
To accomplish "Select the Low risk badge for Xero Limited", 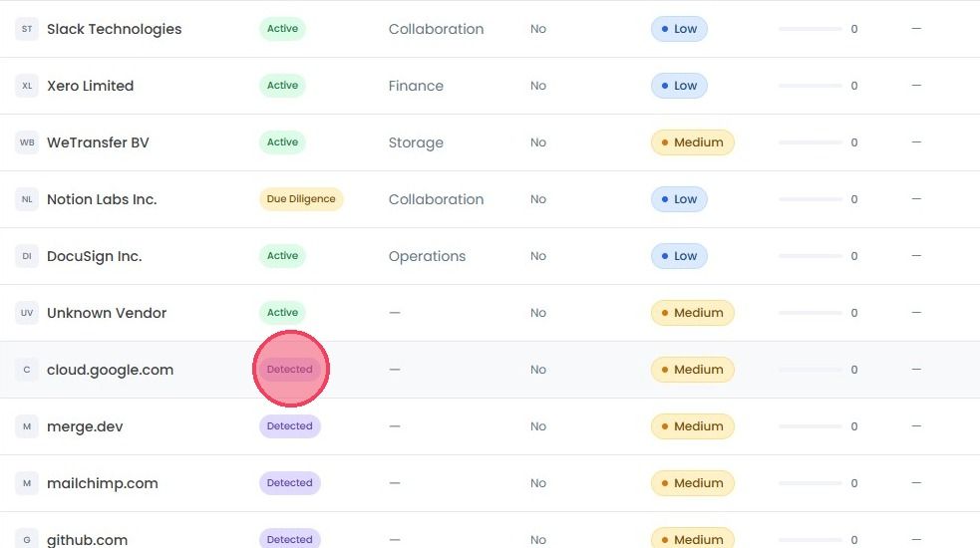I will (679, 86).
